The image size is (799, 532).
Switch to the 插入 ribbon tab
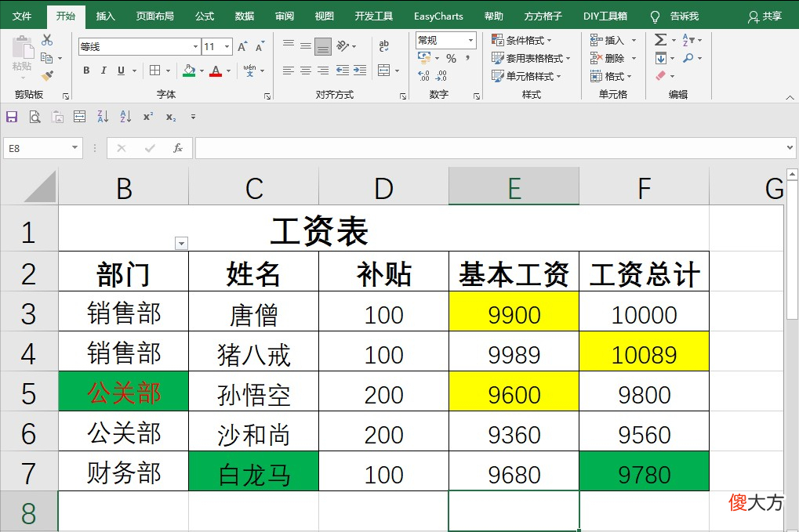tap(106, 16)
